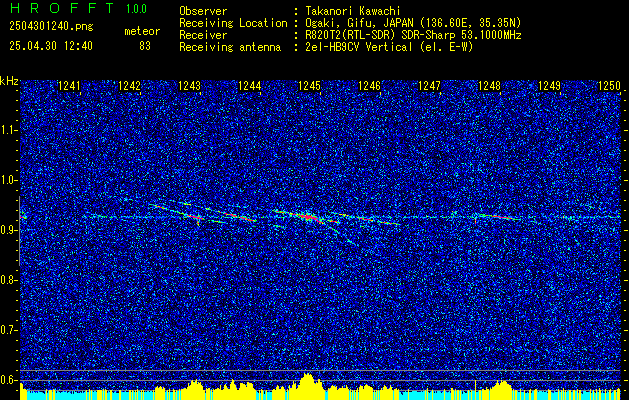Click the file name 2504301240.png

51,27
